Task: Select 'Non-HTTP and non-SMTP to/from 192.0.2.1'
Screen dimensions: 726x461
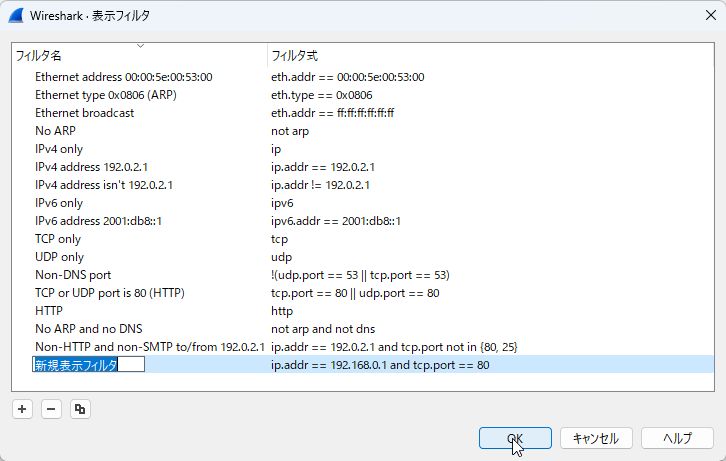Action: (x=150, y=347)
